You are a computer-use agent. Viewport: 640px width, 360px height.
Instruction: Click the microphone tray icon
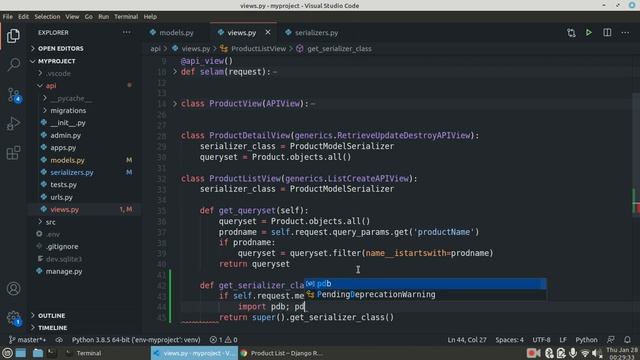coord(573,353)
